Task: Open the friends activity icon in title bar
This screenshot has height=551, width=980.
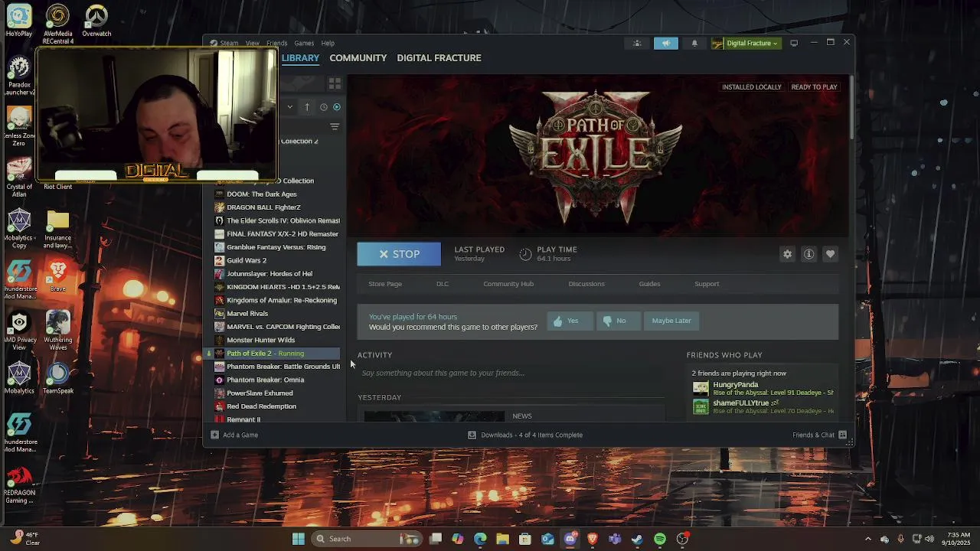Action: (637, 43)
